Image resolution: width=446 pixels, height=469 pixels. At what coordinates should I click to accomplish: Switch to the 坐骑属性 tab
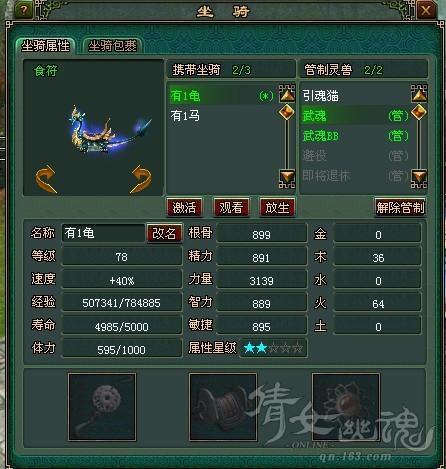click(x=46, y=46)
